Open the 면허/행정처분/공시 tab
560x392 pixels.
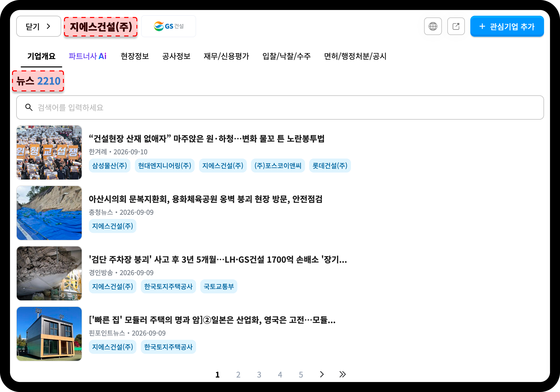355,56
